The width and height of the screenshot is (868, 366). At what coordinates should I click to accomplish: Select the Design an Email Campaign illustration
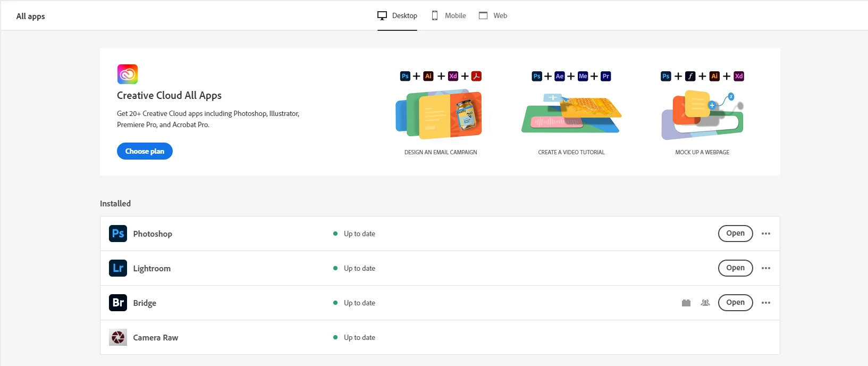click(x=440, y=114)
